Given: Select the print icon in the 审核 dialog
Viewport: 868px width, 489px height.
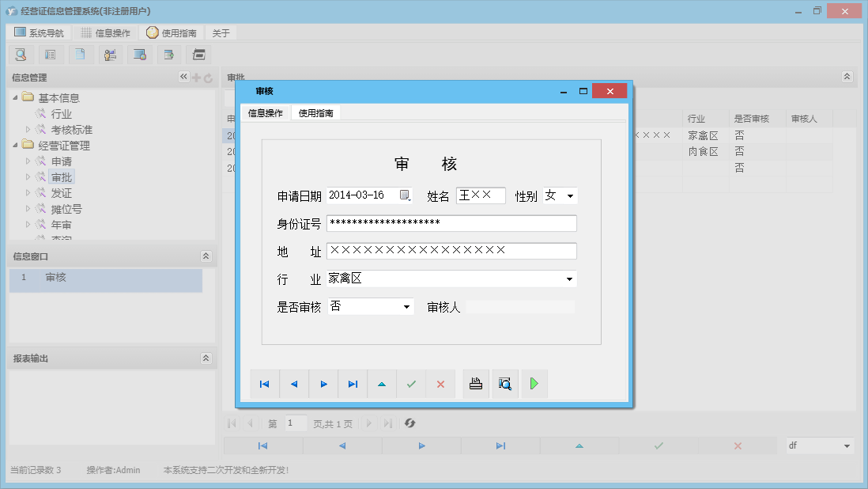Looking at the screenshot, I should coord(475,384).
